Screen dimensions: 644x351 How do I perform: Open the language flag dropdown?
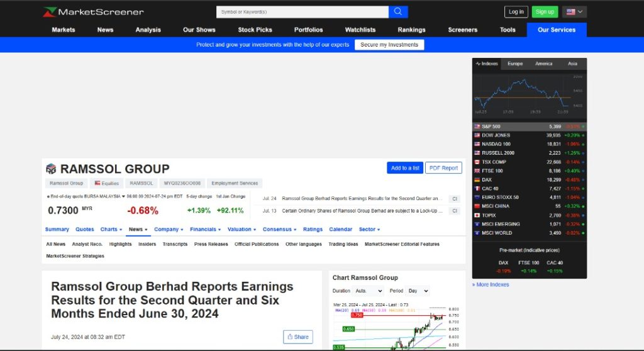pos(575,12)
